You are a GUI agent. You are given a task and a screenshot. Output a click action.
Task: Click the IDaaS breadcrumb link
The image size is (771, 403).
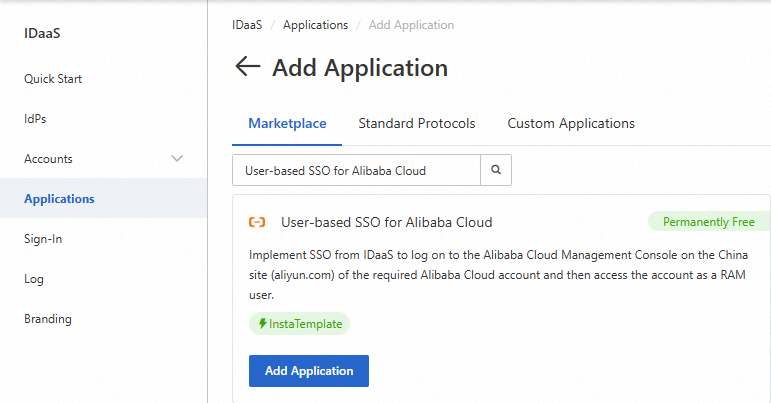247,25
